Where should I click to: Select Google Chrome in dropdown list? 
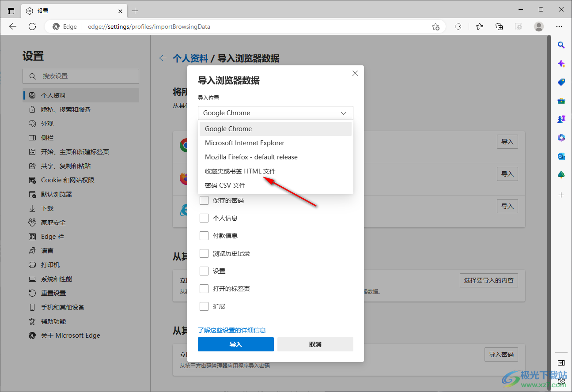pos(276,129)
